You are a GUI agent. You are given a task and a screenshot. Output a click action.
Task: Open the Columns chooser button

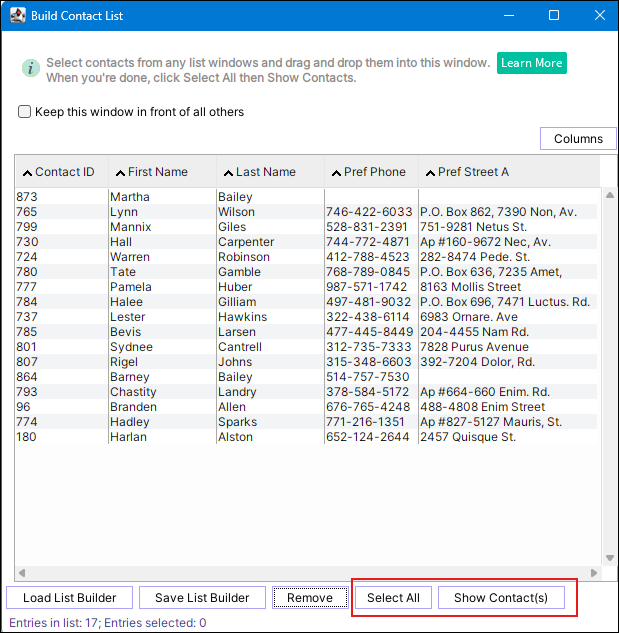pyautogui.click(x=578, y=139)
